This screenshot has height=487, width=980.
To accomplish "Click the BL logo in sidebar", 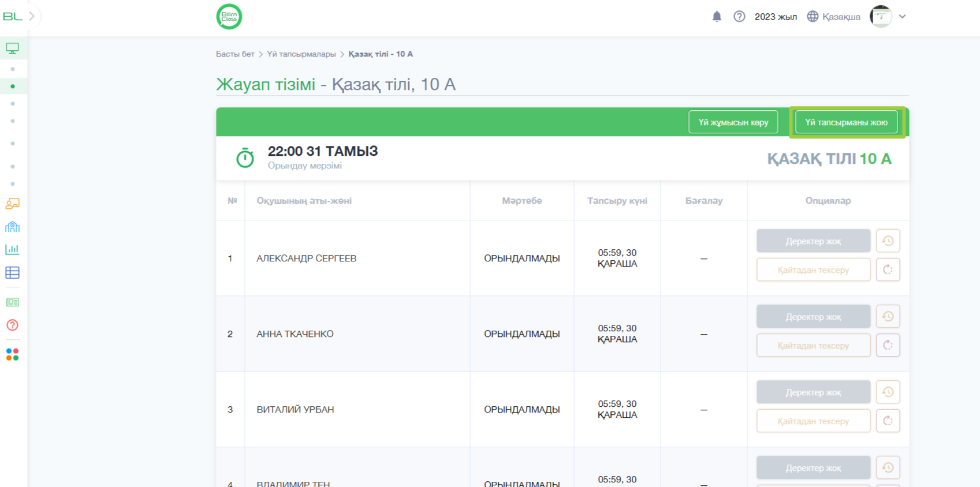I will pyautogui.click(x=12, y=17).
